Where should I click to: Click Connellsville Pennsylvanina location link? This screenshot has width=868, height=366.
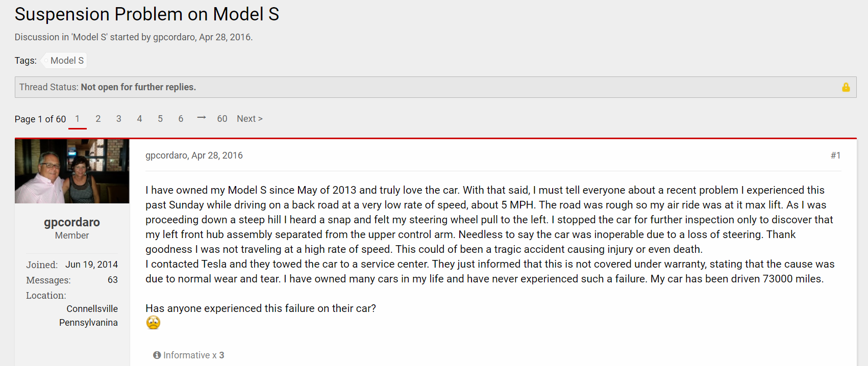(88, 316)
